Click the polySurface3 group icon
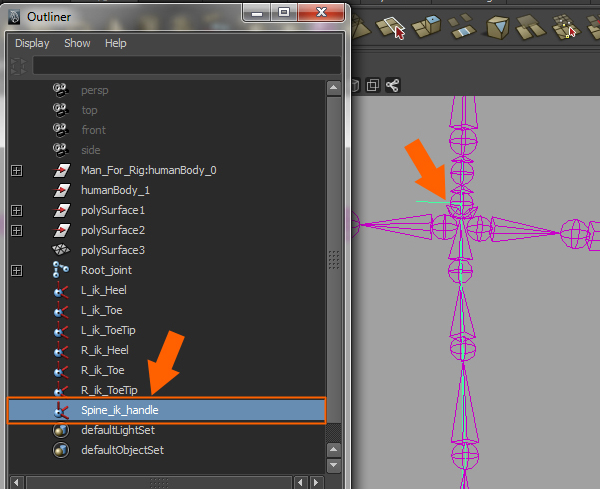The height and width of the screenshot is (489, 600). (x=61, y=250)
